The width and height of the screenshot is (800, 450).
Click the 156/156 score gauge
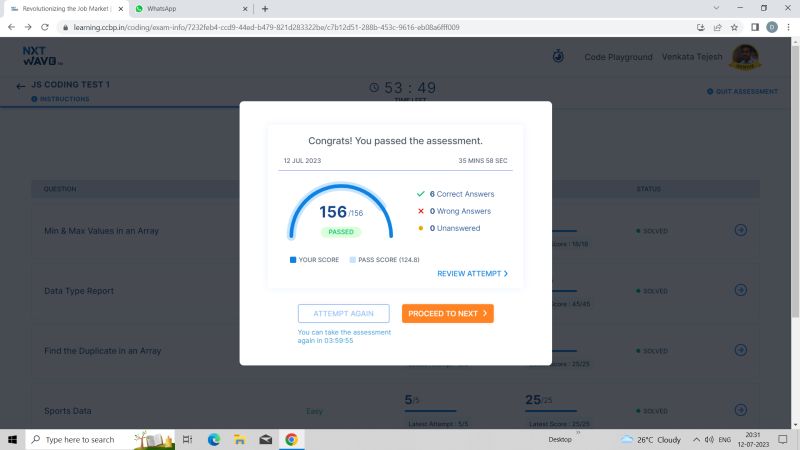pos(340,212)
